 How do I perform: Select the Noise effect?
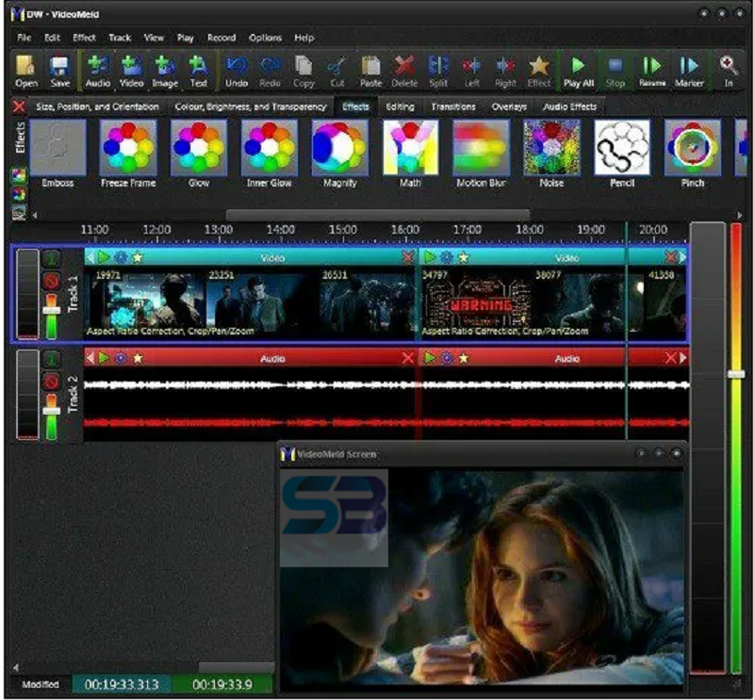[550, 149]
